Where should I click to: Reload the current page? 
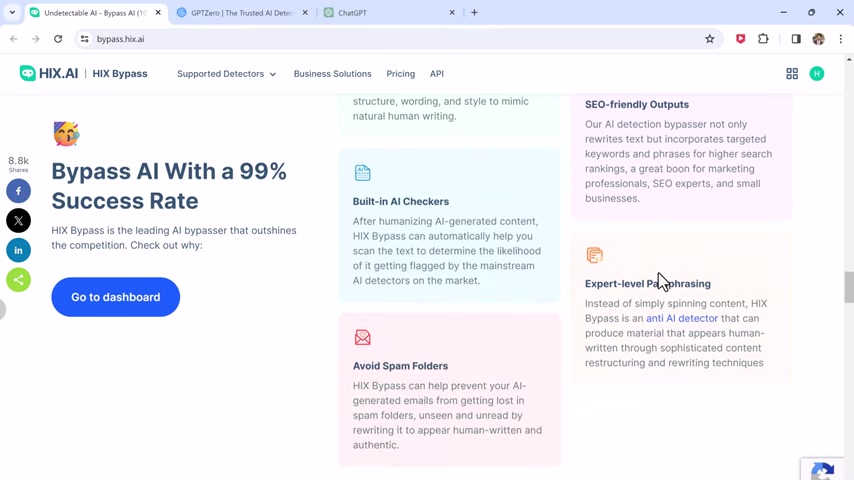point(58,39)
